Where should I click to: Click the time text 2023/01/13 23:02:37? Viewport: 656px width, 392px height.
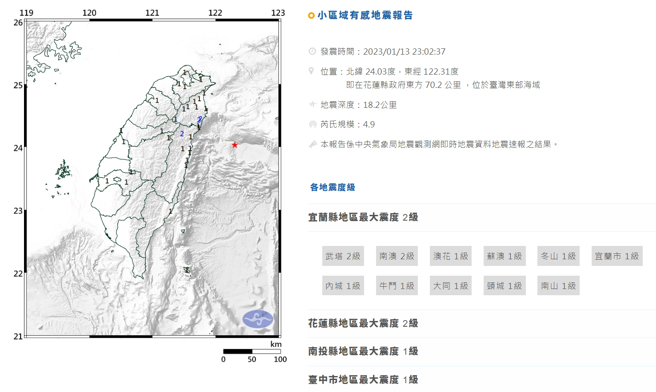click(x=404, y=51)
